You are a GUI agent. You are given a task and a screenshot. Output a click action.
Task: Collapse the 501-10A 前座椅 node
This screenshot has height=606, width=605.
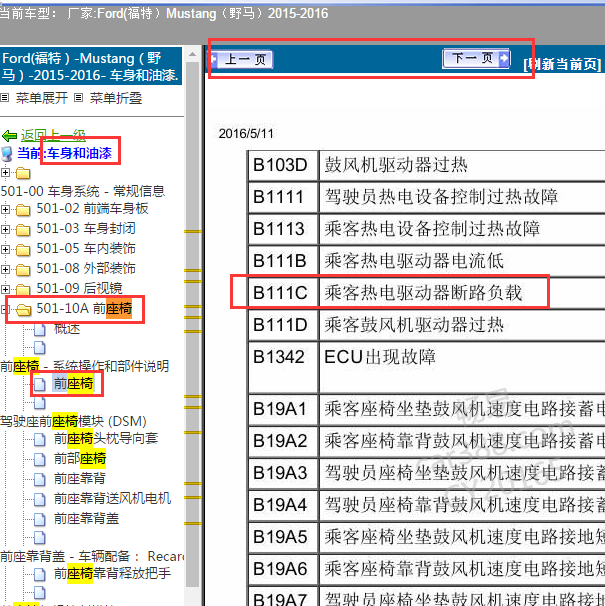(x=5, y=309)
